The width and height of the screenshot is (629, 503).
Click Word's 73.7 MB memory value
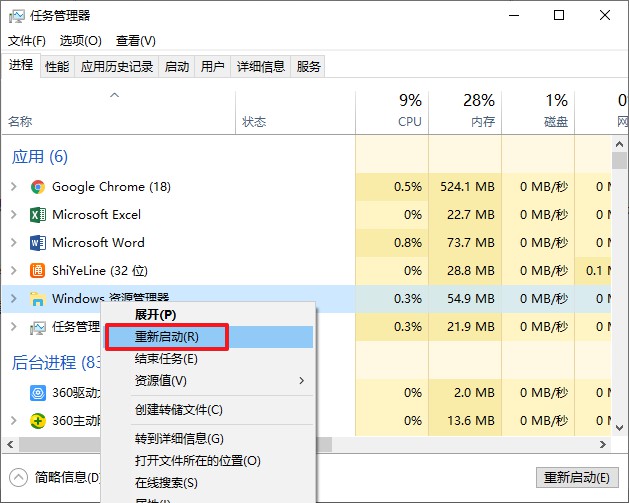tap(471, 243)
